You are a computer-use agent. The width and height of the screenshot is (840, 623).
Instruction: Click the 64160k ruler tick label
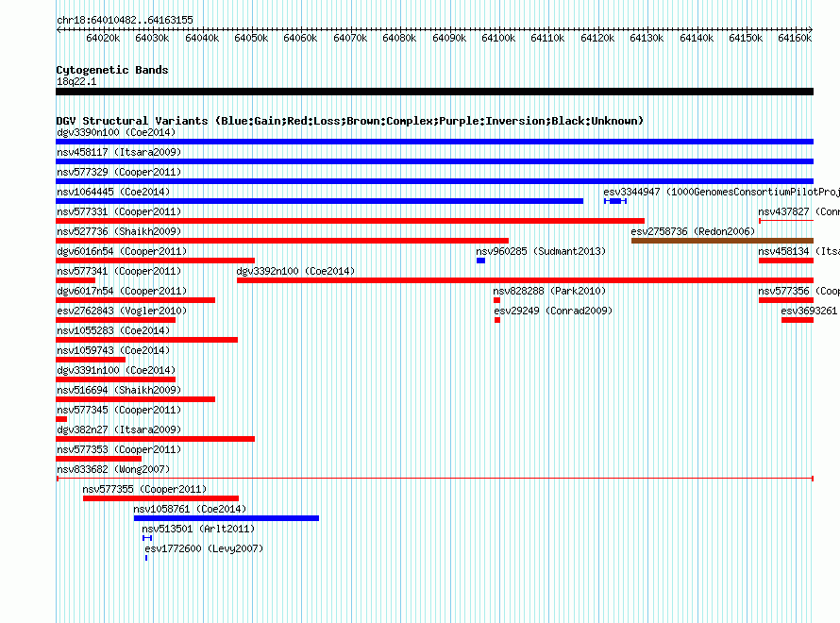tap(795, 38)
